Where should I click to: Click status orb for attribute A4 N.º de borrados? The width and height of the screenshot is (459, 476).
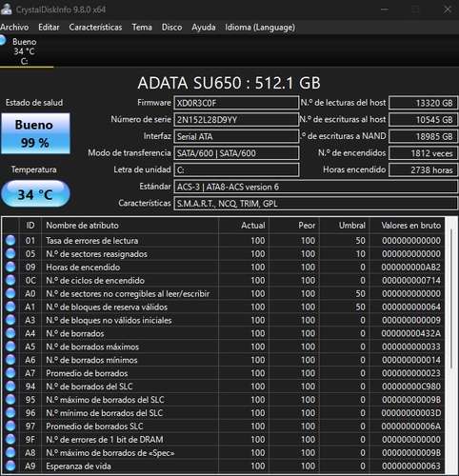click(10, 333)
